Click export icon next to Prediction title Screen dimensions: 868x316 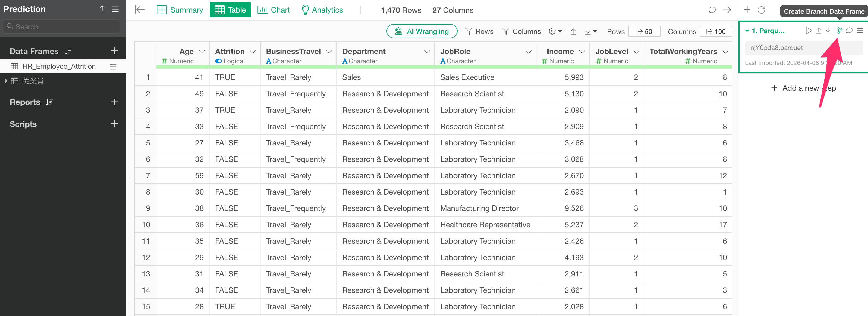[102, 9]
